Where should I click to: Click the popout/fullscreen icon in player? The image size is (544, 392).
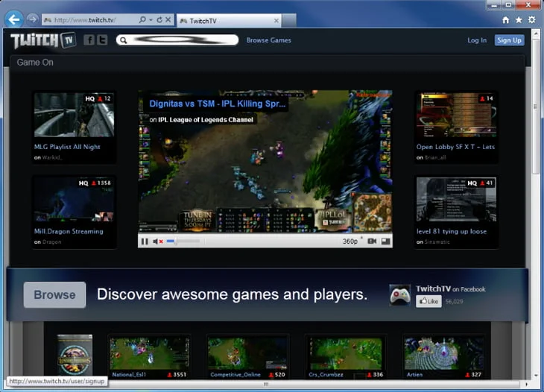pyautogui.click(x=385, y=241)
